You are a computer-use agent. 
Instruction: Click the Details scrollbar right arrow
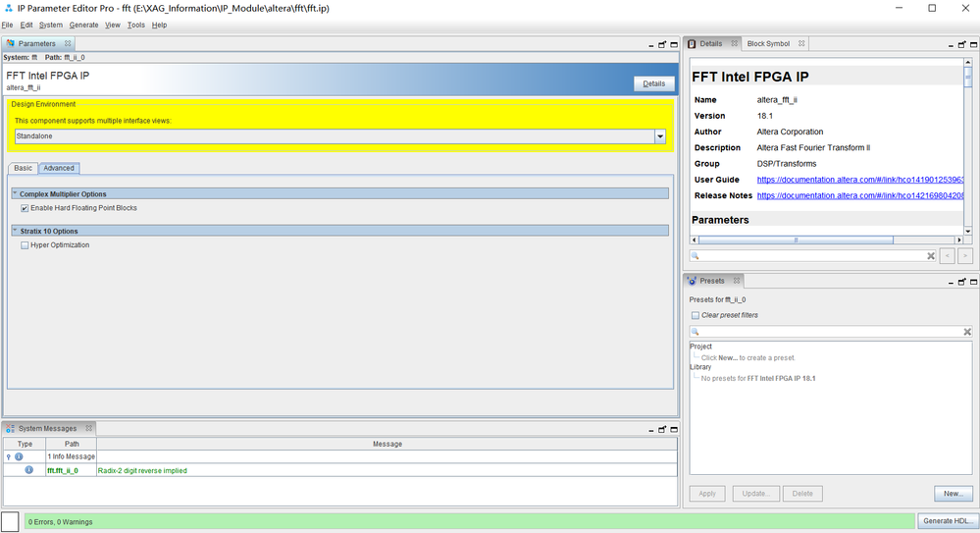coord(958,240)
